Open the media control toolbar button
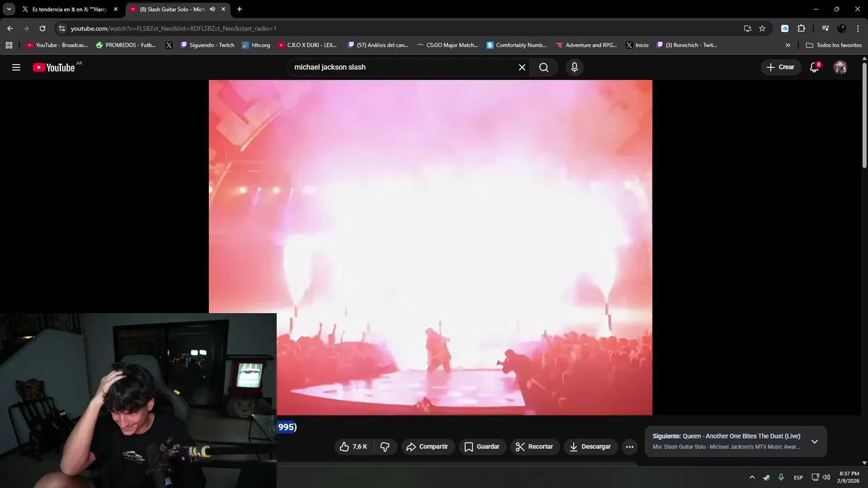Image resolution: width=868 pixels, height=488 pixels. [x=825, y=28]
